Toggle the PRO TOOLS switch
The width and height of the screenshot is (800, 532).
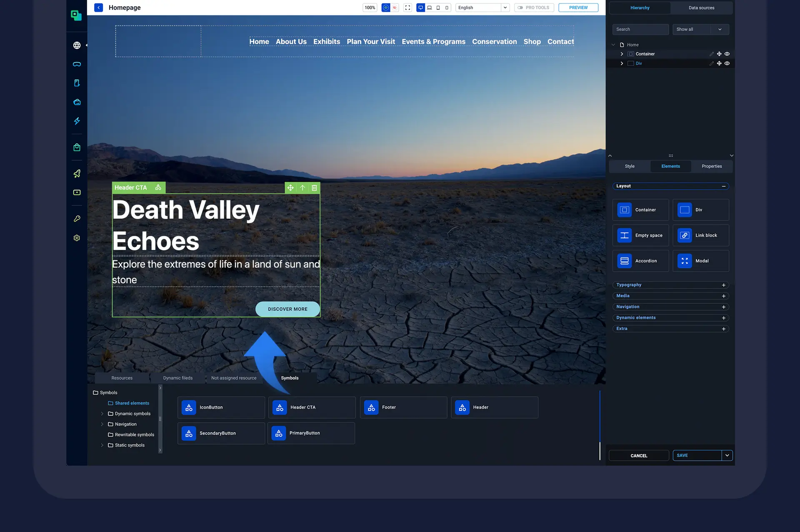click(520, 7)
